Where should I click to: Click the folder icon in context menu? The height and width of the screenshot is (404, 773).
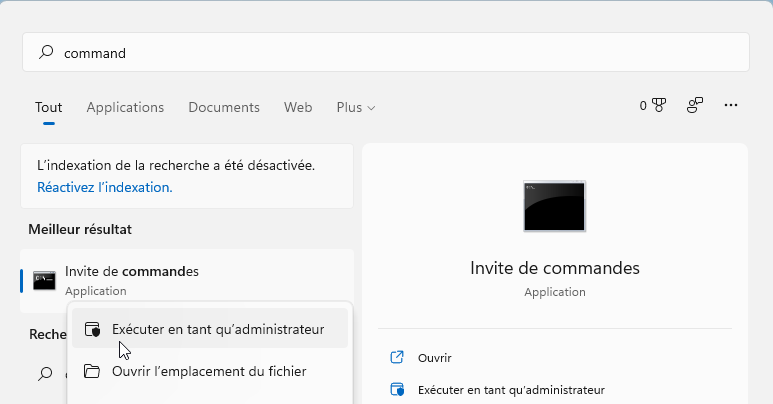click(x=92, y=371)
